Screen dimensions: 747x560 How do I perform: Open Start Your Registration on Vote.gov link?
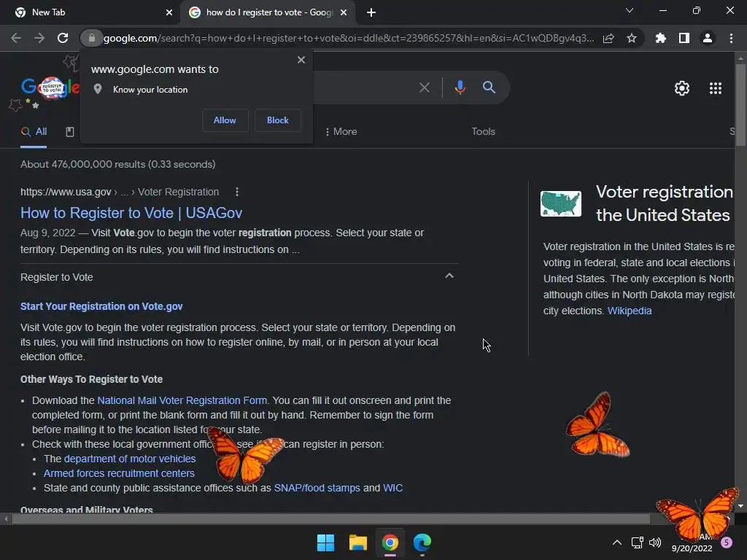coord(101,306)
